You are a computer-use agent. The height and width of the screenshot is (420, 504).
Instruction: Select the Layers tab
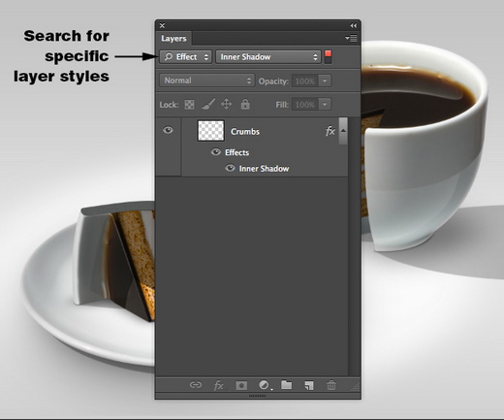[173, 39]
